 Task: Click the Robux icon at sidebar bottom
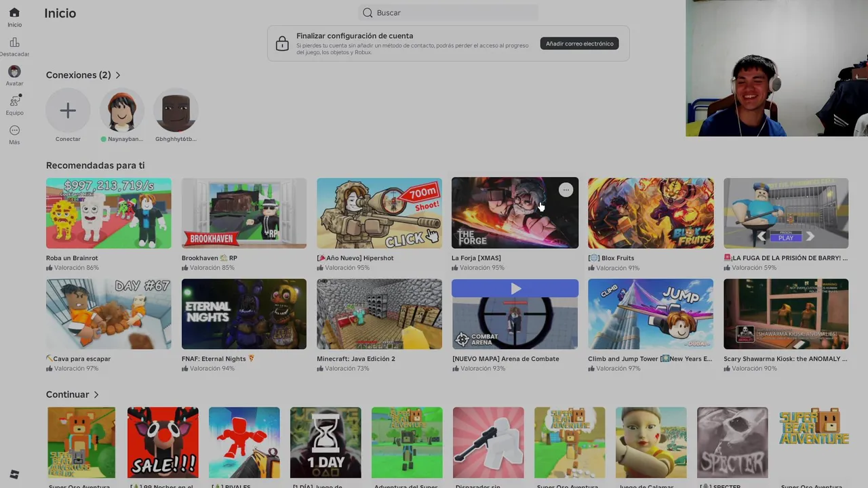[x=14, y=474]
